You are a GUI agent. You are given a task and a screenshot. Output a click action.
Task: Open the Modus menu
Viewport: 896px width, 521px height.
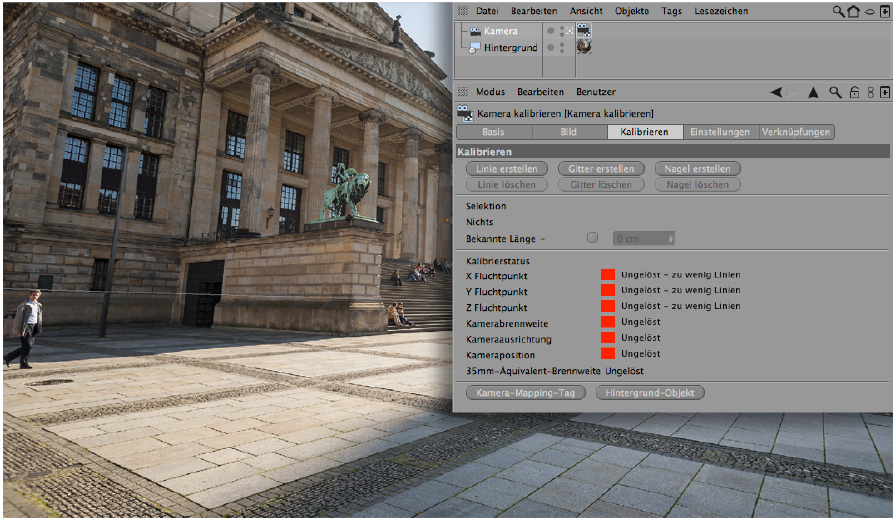pyautogui.click(x=489, y=92)
